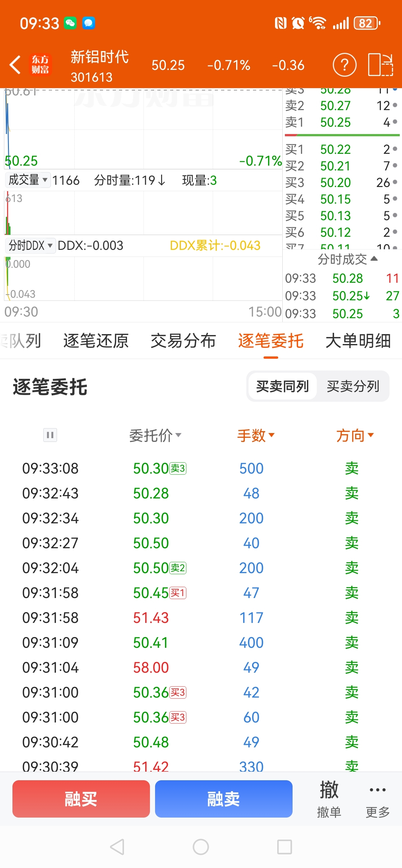Open the 方向 filter dropdown
The image size is (402, 868).
coord(355,435)
